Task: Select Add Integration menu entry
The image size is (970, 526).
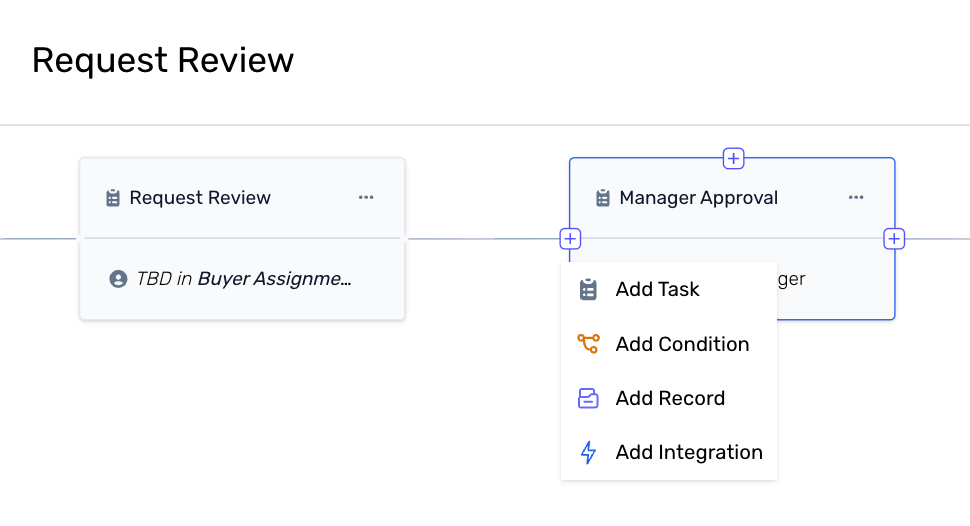Action: (689, 453)
